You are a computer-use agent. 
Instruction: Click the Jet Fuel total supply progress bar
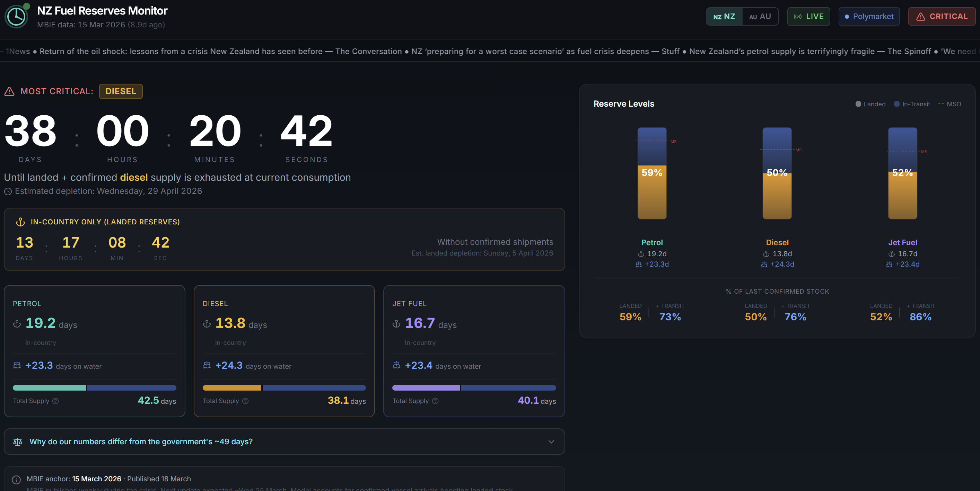point(474,388)
